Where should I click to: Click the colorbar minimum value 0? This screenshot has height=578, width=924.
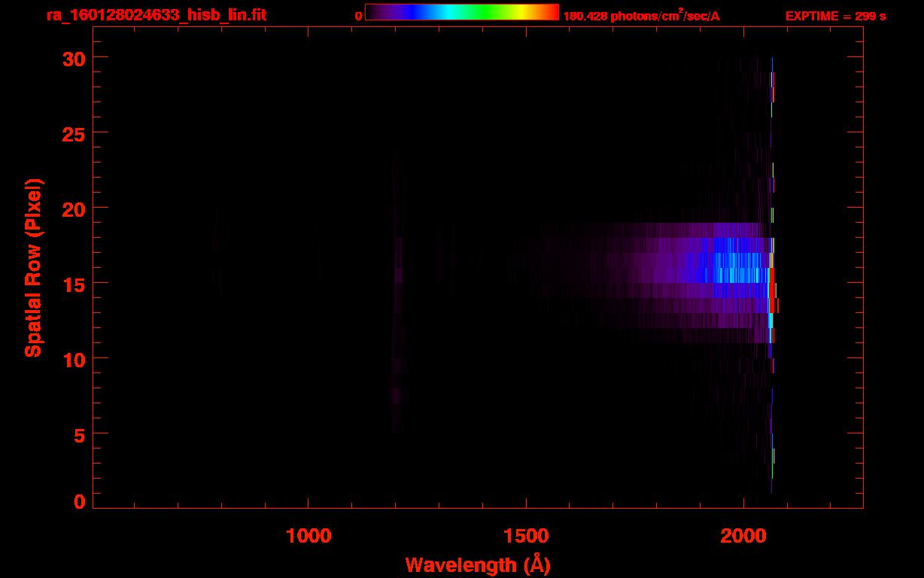[359, 16]
